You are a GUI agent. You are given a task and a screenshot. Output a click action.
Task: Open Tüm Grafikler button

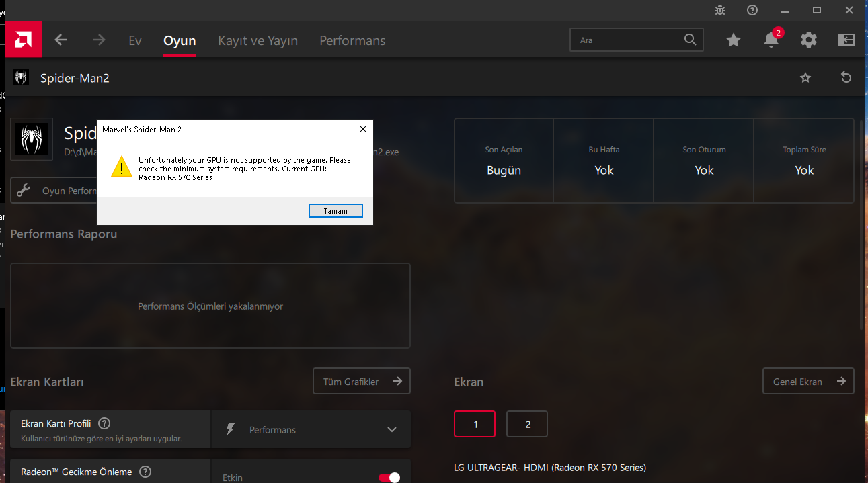point(362,382)
